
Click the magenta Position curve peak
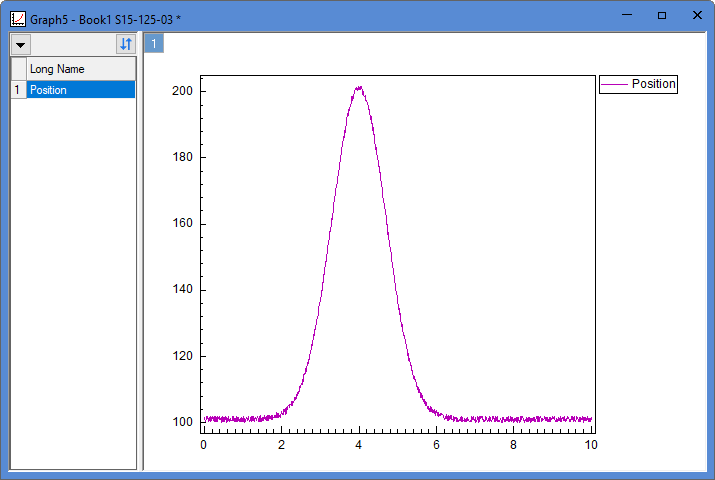pos(359,88)
